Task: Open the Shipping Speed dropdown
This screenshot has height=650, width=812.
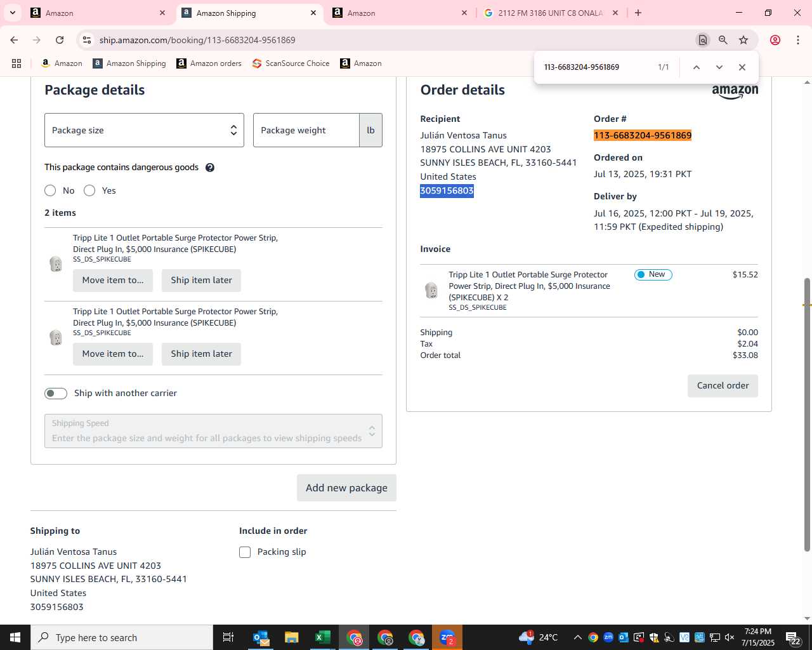Action: (x=213, y=431)
